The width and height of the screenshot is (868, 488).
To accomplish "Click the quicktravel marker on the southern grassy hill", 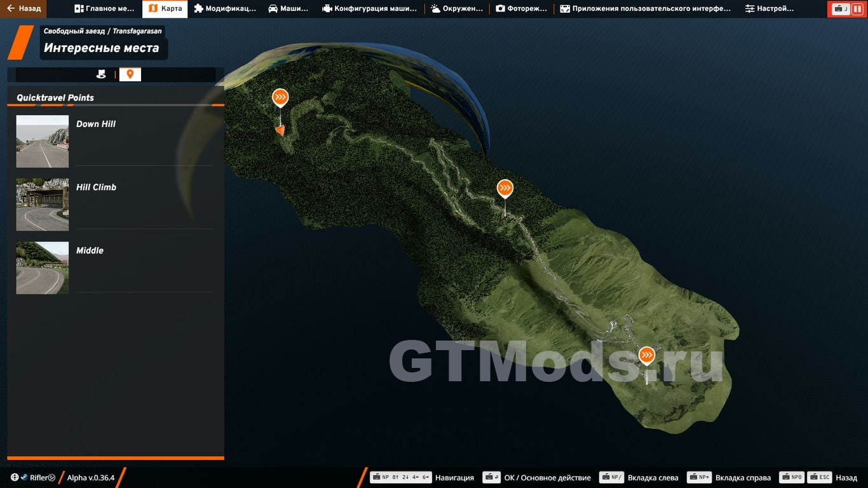I will click(x=647, y=355).
